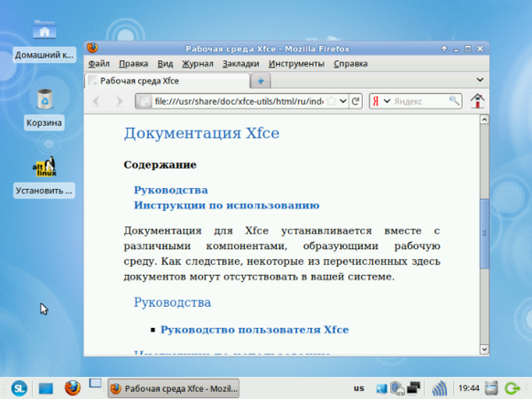The image size is (532, 399).
Task: Expand the list all tabs arrow
Action: point(480,81)
